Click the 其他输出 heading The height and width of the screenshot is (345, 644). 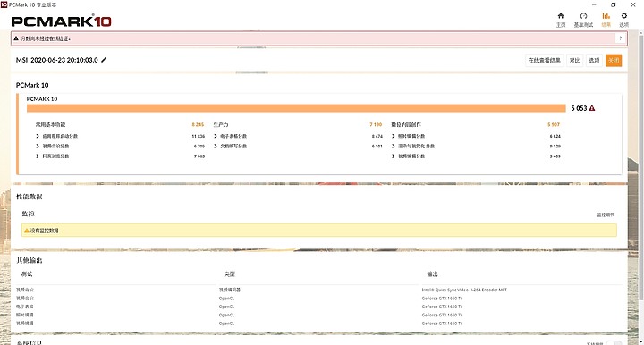(30, 260)
